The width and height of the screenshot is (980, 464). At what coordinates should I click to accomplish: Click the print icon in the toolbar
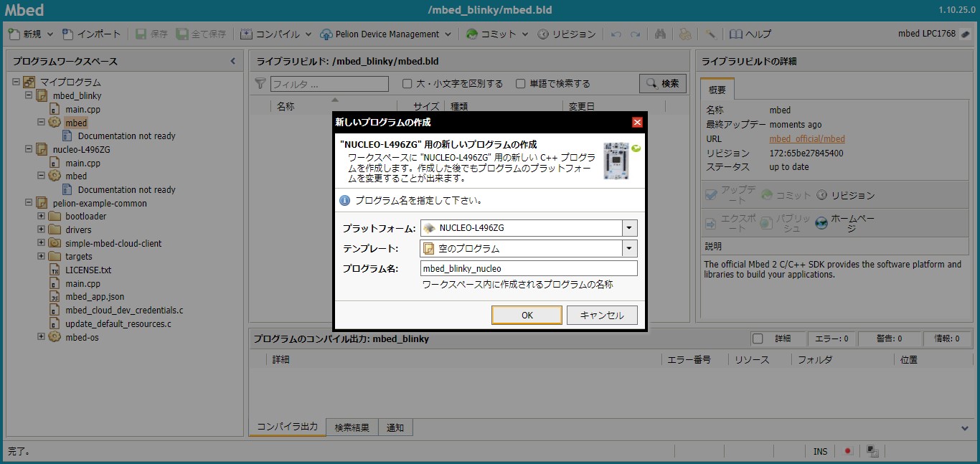[685, 34]
